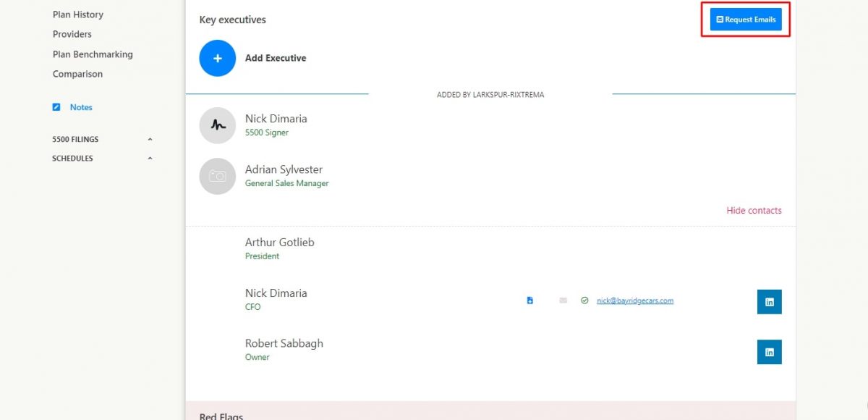The width and height of the screenshot is (868, 420).
Task: Click Adrian Sylvester's camera placeholder avatar
Action: click(217, 176)
